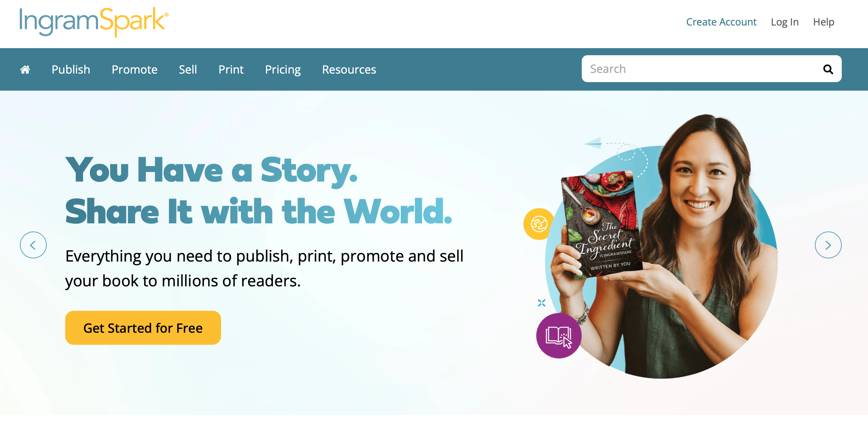Click the home icon in navigation bar
Viewport: 868px width, 429px height.
(25, 69)
